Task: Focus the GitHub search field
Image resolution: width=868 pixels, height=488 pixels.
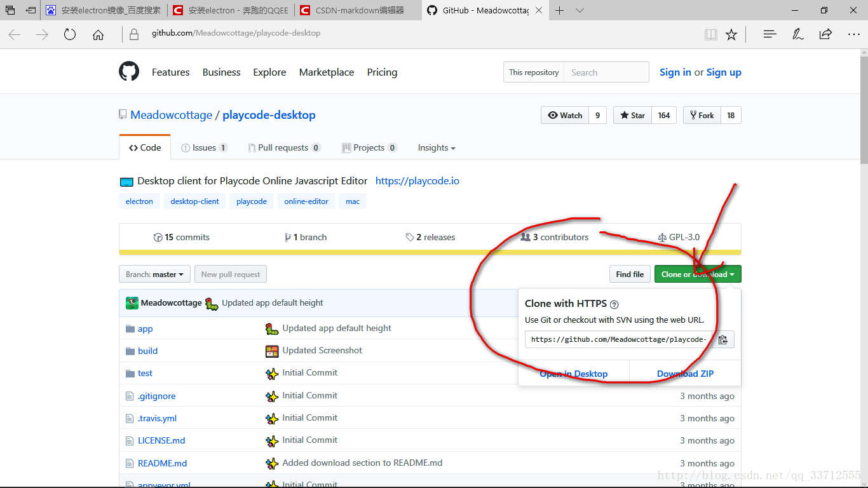Action: coord(607,72)
